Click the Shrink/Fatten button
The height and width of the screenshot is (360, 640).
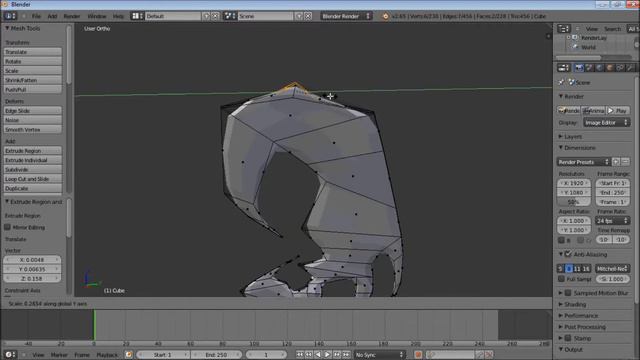tap(33, 80)
